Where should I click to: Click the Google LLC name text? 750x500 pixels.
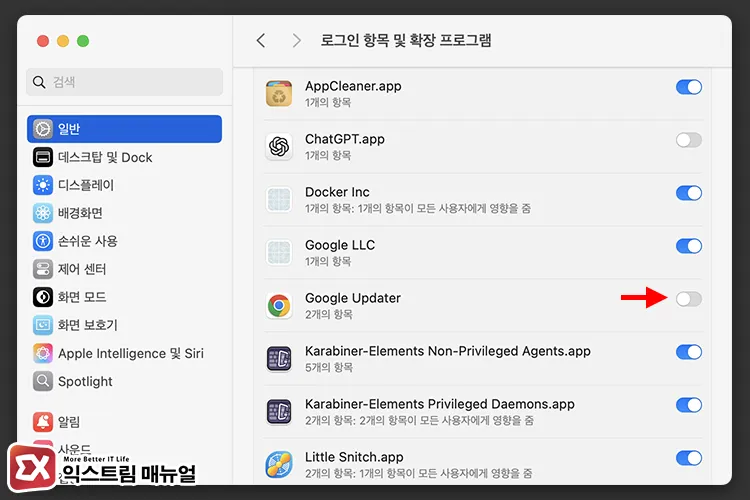(x=340, y=245)
